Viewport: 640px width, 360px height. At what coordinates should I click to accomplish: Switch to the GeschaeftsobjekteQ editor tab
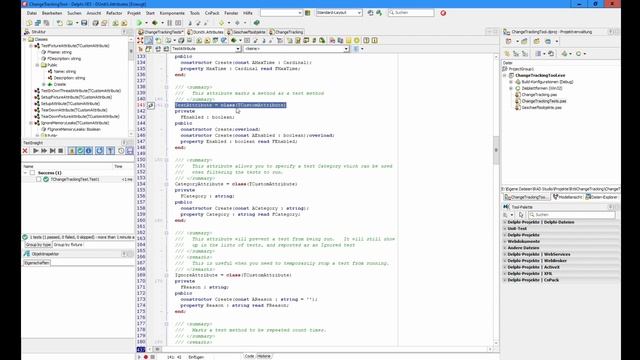point(246,32)
